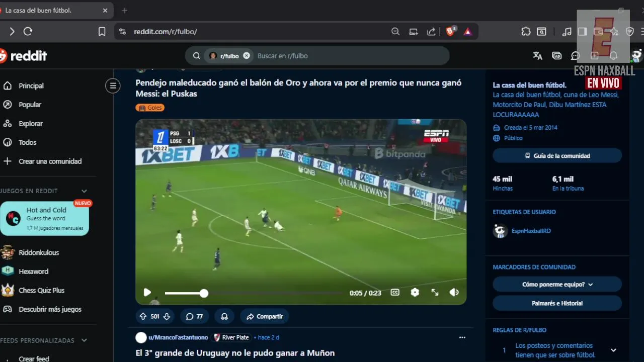This screenshot has height=362, width=644.
Task: Open video settings gear
Action: pos(415,292)
